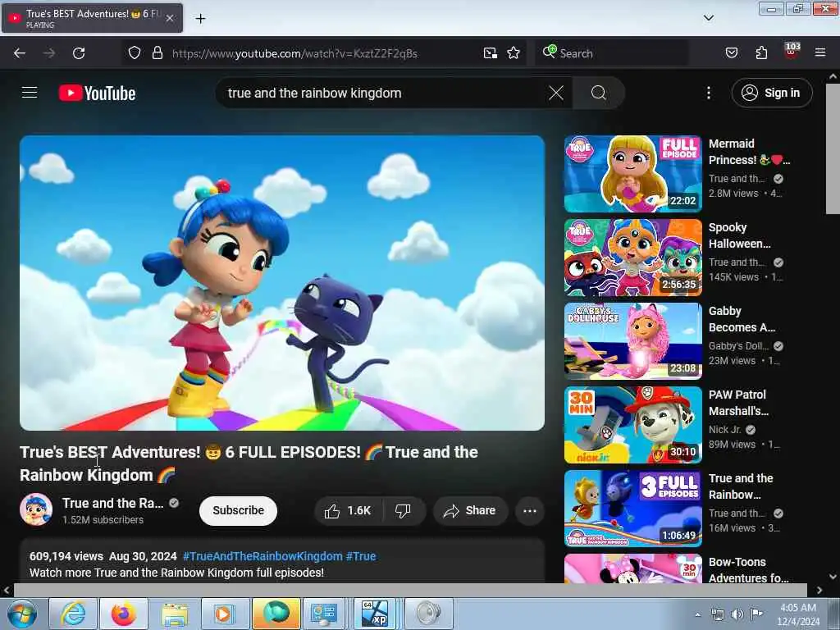
Task: Bookmark this page with the star icon
Action: click(514, 53)
